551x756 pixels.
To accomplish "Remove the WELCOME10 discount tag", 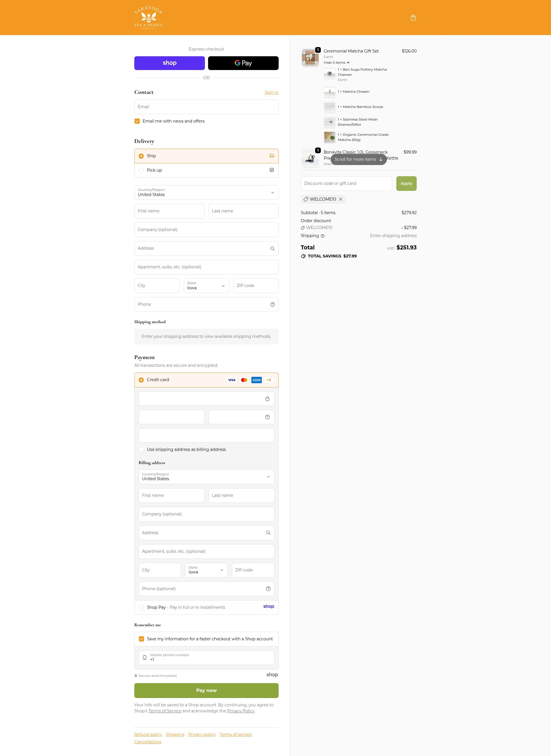I will pyautogui.click(x=341, y=199).
